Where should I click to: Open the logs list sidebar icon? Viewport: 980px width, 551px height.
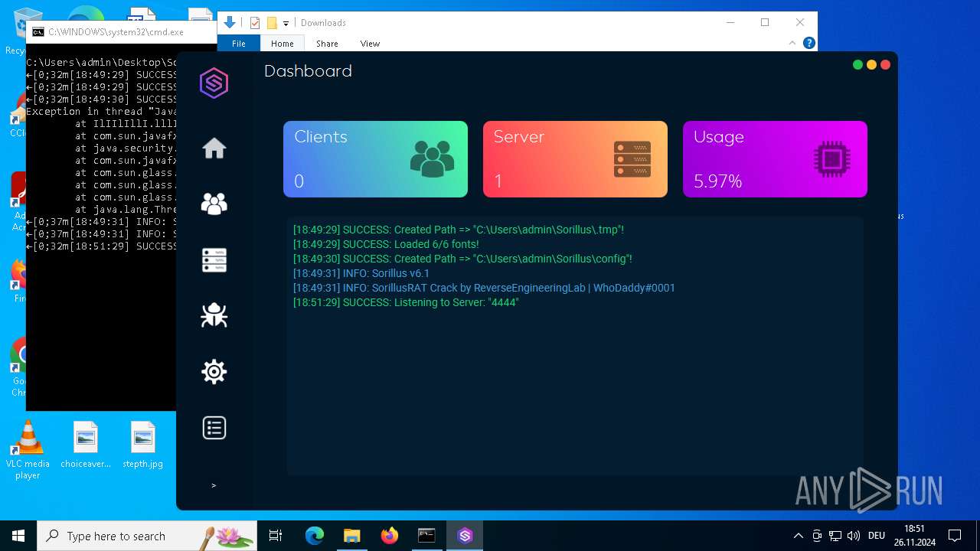[214, 428]
